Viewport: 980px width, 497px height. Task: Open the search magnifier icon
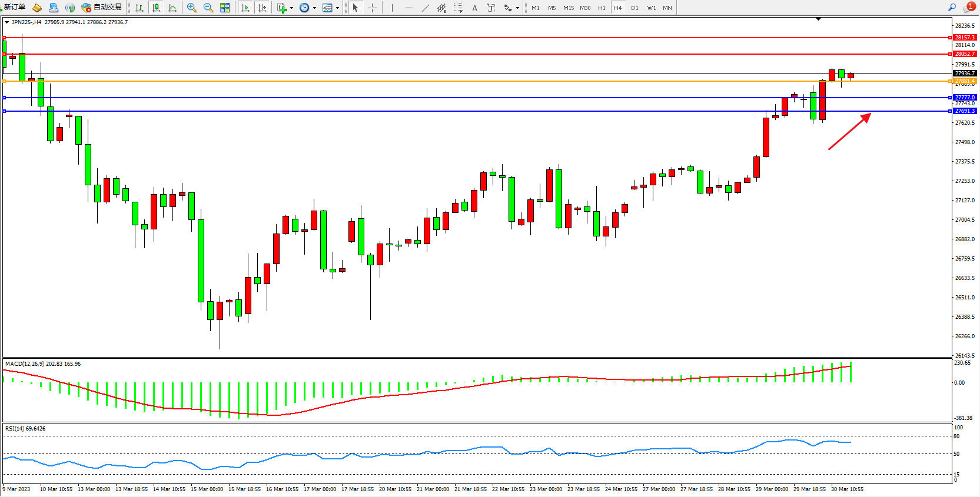pos(952,7)
